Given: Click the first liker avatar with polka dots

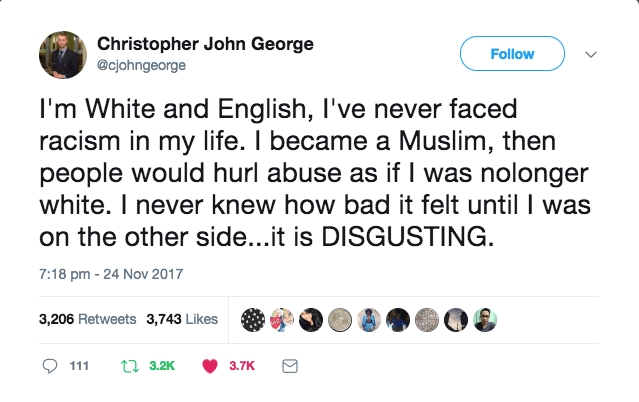Looking at the screenshot, I should (255, 320).
